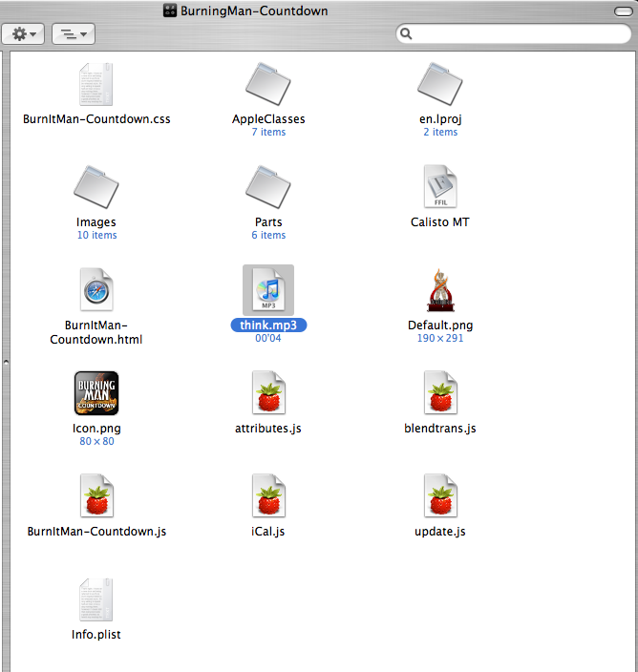Click the '6 items' count under Parts
The width and height of the screenshot is (638, 672).
[x=268, y=235]
